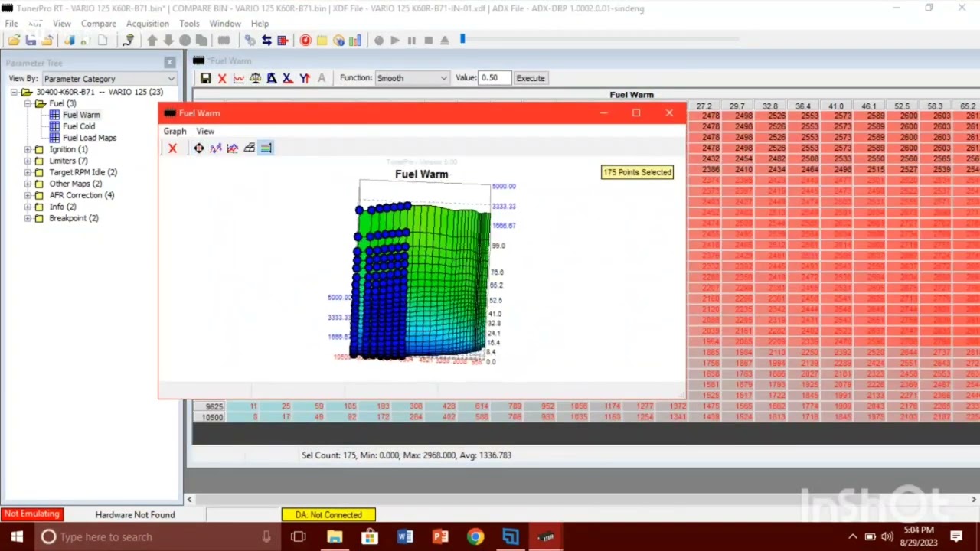Screen dimensions: 980x551
Task: Click the line chart graph toolbar icon
Action: coord(233,148)
